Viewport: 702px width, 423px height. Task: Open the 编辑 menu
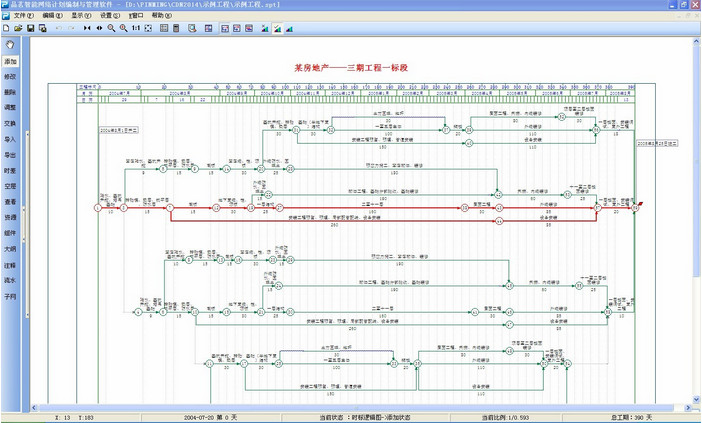(x=52, y=16)
